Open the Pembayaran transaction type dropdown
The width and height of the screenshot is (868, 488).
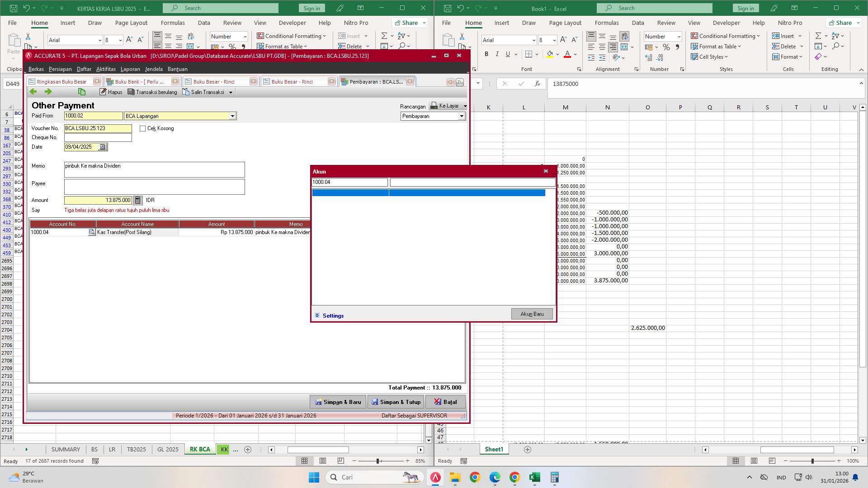462,116
